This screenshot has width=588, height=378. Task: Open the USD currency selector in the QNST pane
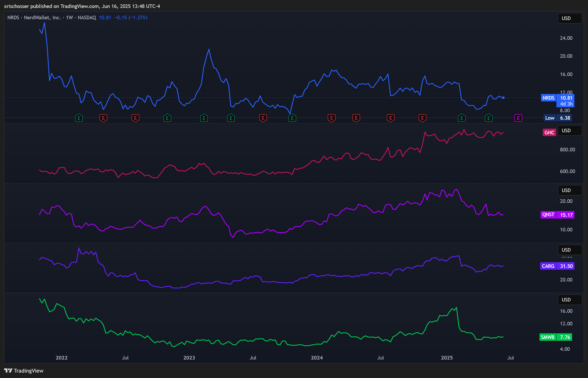[x=570, y=190]
